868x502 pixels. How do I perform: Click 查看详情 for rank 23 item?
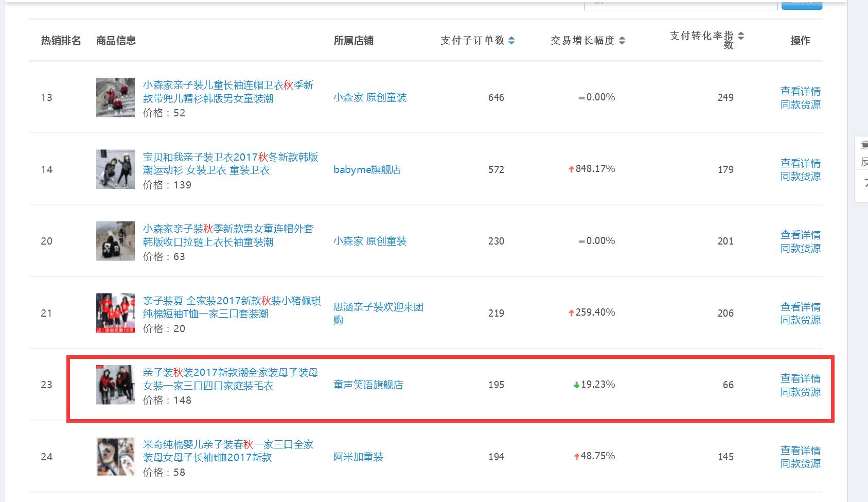pyautogui.click(x=801, y=378)
